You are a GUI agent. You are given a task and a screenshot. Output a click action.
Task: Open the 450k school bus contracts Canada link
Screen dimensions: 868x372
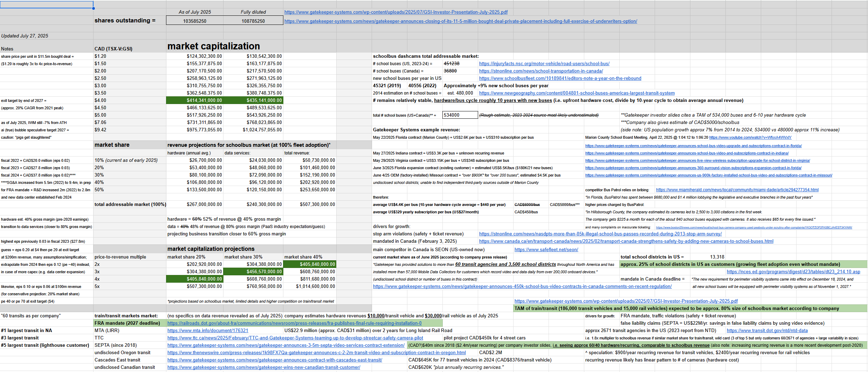pos(522,287)
